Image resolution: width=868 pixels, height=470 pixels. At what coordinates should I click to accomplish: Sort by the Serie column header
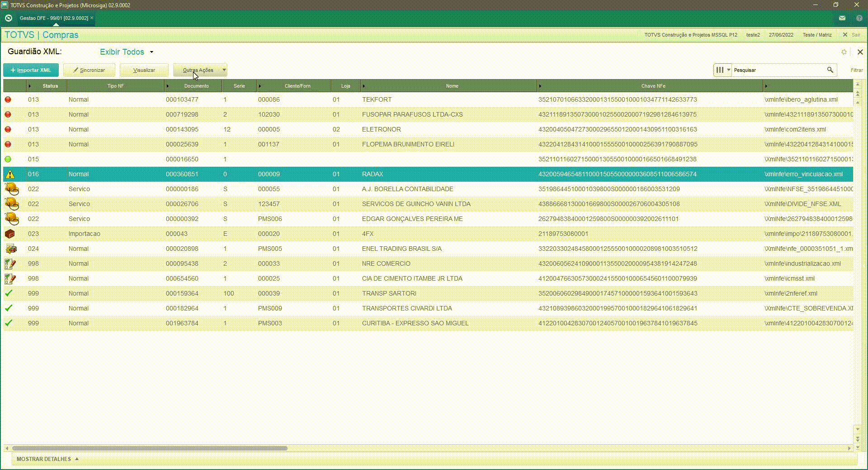(239, 86)
